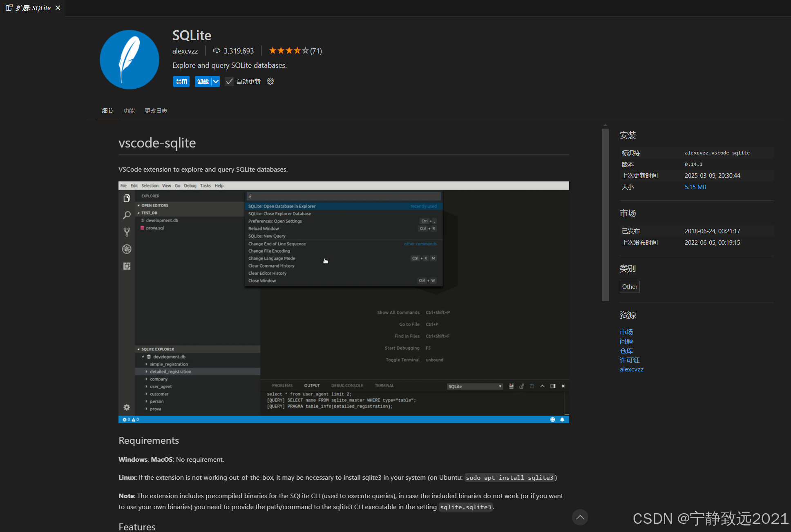The height and width of the screenshot is (532, 791).
Task: Select the 细节 details tab
Action: pos(107,111)
